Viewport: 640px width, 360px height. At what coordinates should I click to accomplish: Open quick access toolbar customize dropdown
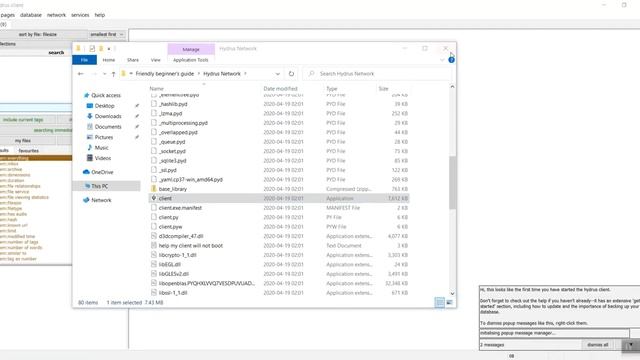coord(109,49)
